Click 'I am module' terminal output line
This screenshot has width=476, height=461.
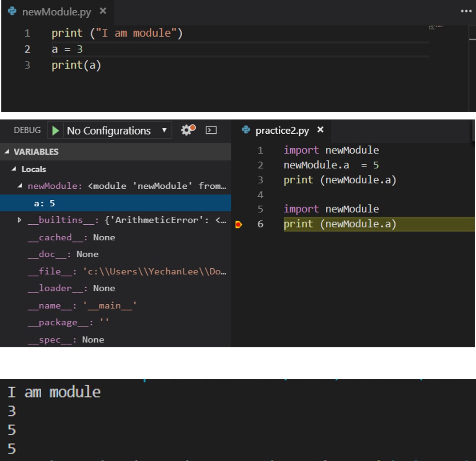pos(54,392)
